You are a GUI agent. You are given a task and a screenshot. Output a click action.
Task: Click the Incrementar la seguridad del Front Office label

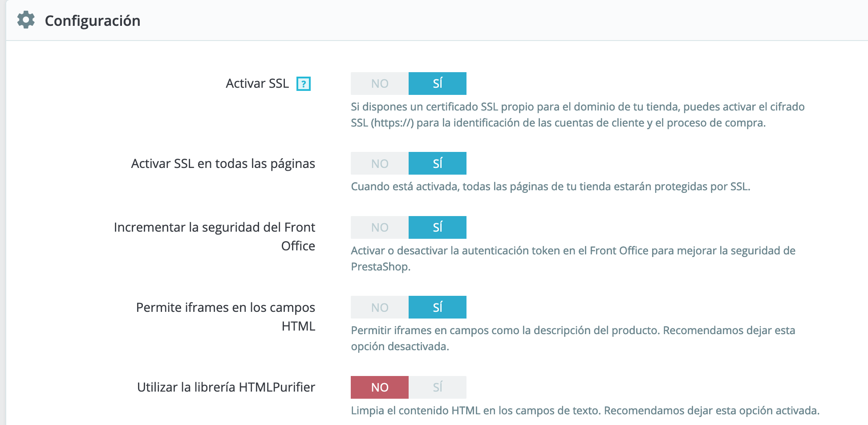215,236
